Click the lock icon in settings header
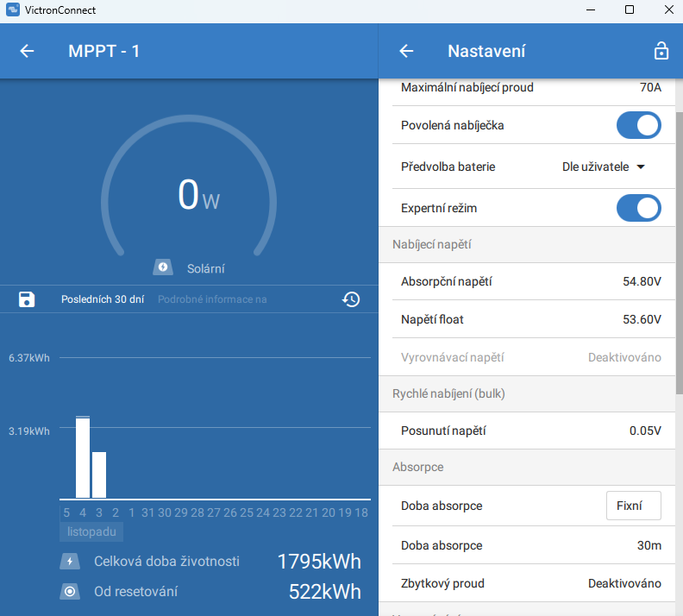The image size is (683, 616). (x=661, y=51)
